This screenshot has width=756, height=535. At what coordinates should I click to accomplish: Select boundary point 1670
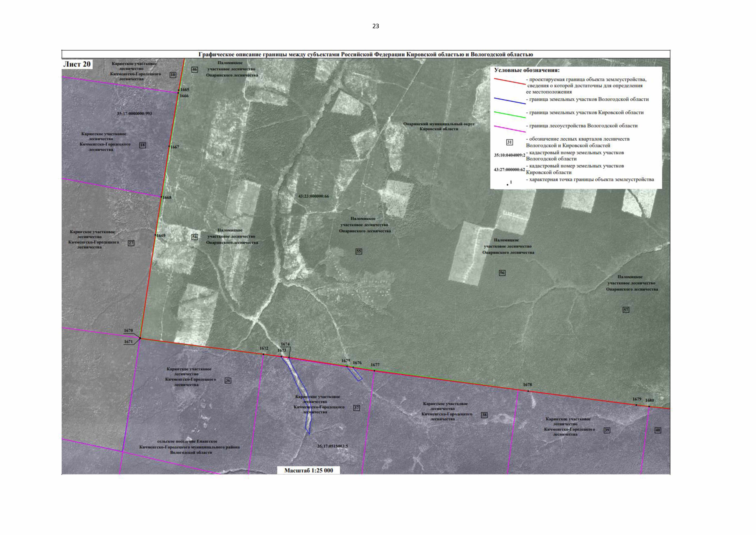click(128, 330)
